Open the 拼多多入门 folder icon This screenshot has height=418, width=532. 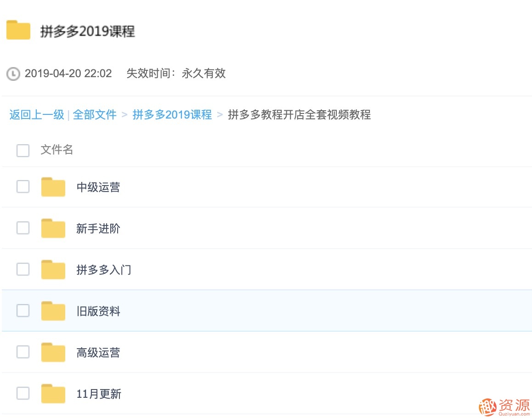[53, 270]
